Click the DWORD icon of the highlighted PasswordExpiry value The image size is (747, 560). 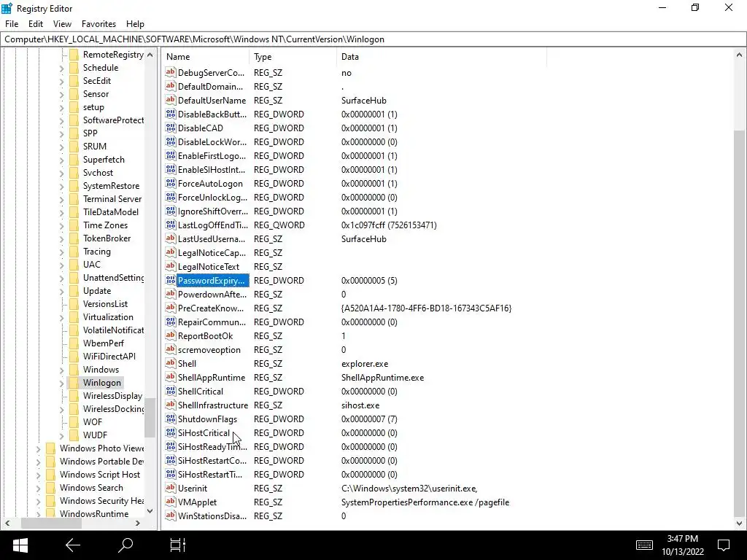coord(171,280)
